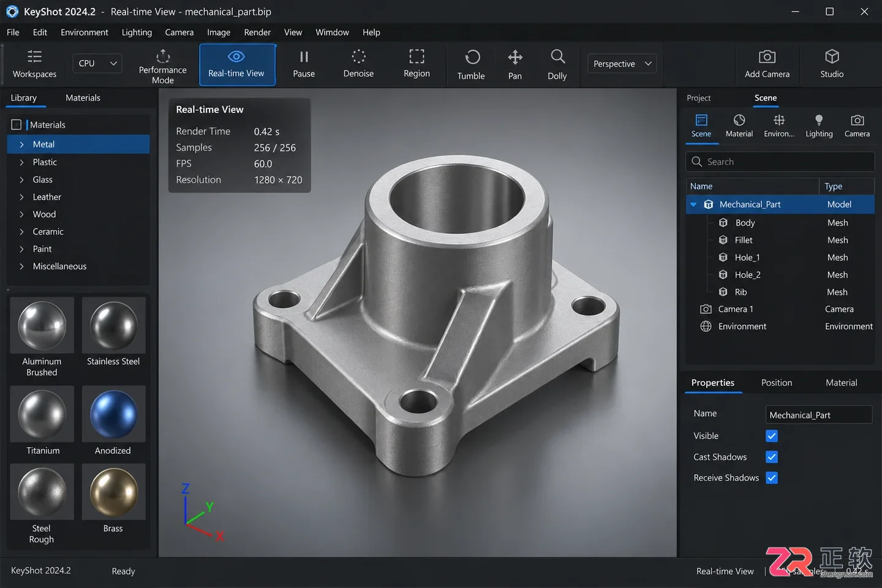Expand the Glass material category
The image size is (882, 588).
[21, 179]
